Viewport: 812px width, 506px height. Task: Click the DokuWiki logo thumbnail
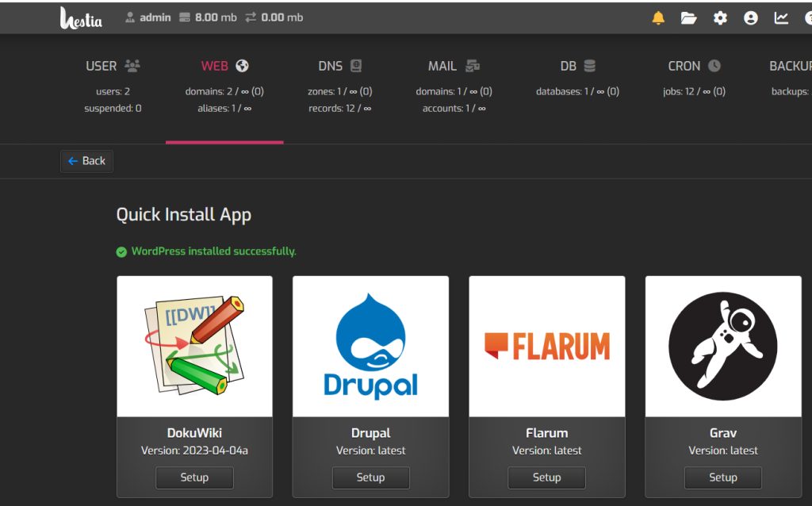[195, 346]
